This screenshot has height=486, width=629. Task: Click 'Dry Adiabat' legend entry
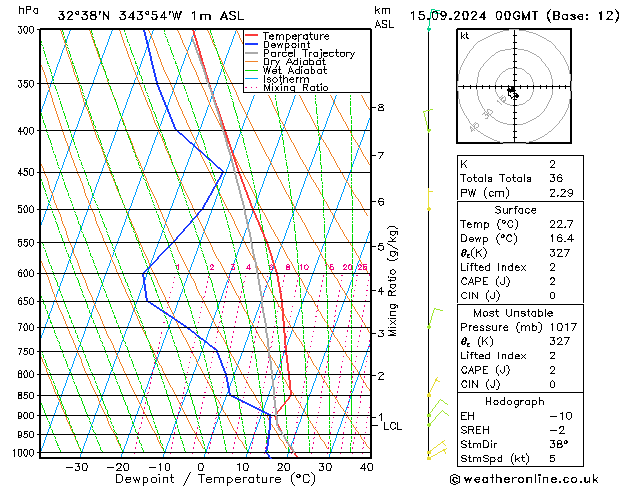point(294,62)
